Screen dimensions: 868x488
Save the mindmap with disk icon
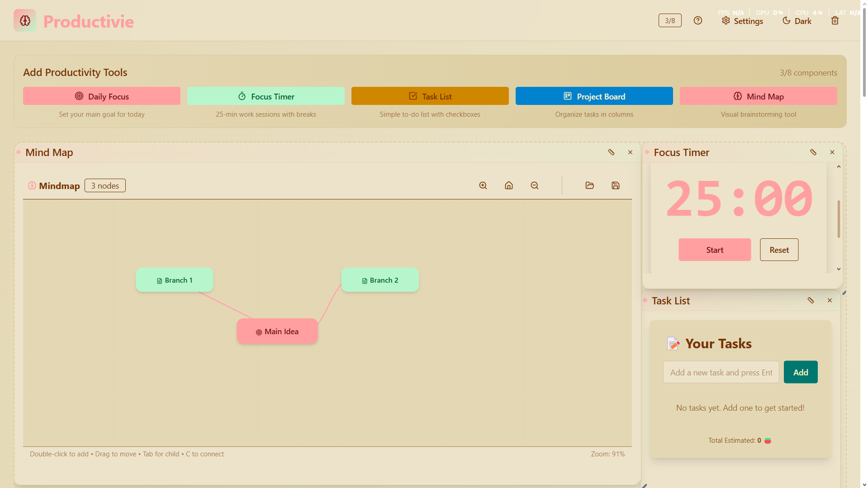tap(616, 185)
